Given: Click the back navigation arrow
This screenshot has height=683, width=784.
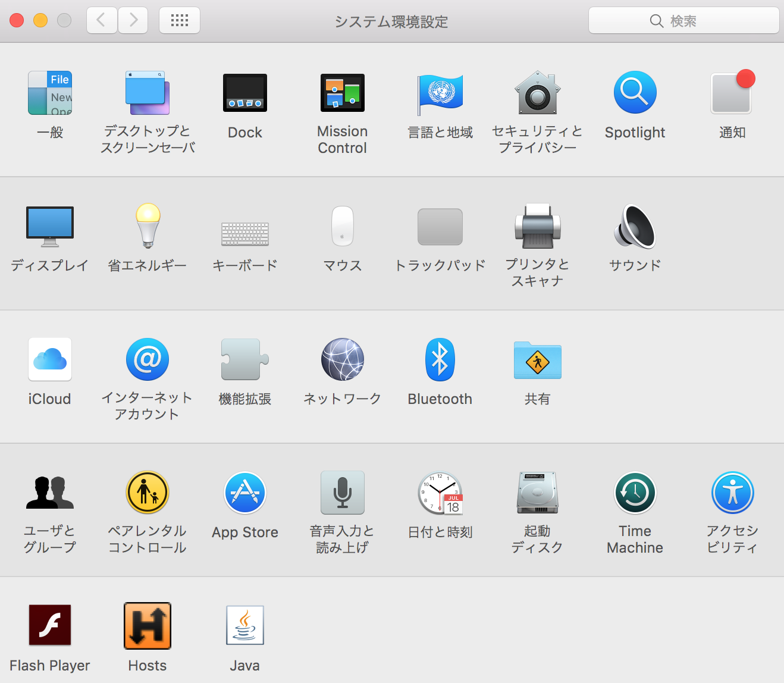Looking at the screenshot, I should click(102, 21).
